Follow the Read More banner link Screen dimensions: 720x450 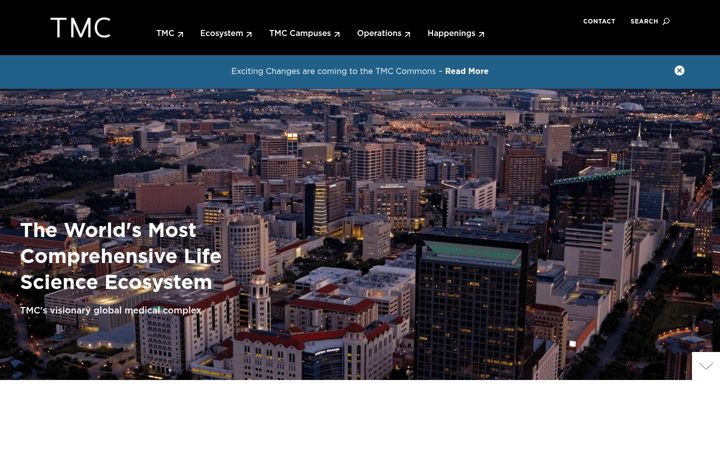pyautogui.click(x=467, y=71)
